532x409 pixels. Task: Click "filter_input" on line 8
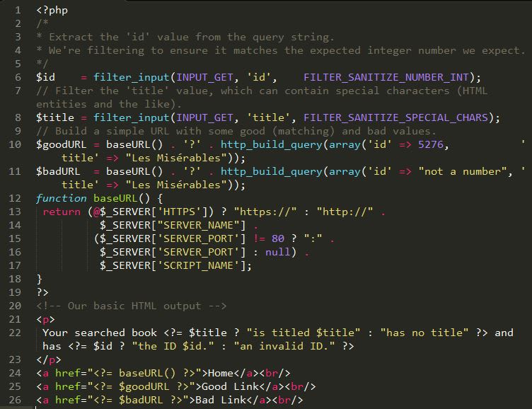click(132, 117)
